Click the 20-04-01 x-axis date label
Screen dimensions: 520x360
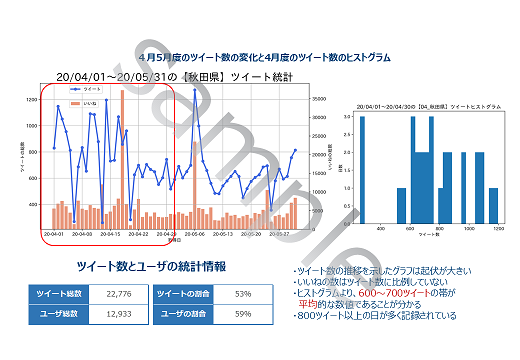(x=54, y=234)
